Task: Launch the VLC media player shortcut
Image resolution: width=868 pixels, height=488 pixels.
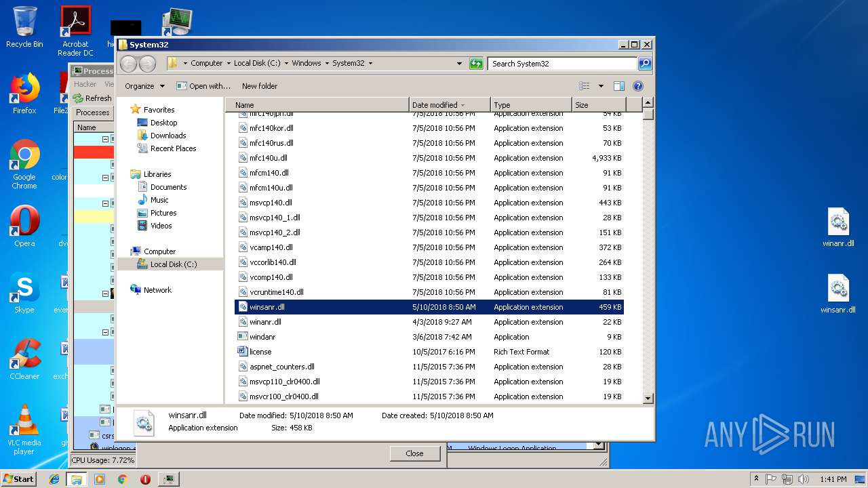Action: (24, 430)
